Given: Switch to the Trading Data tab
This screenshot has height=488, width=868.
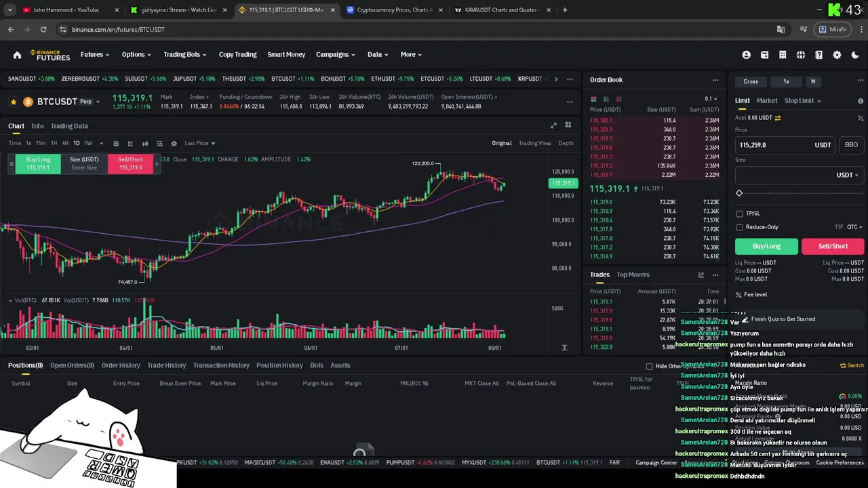Looking at the screenshot, I should coord(69,126).
